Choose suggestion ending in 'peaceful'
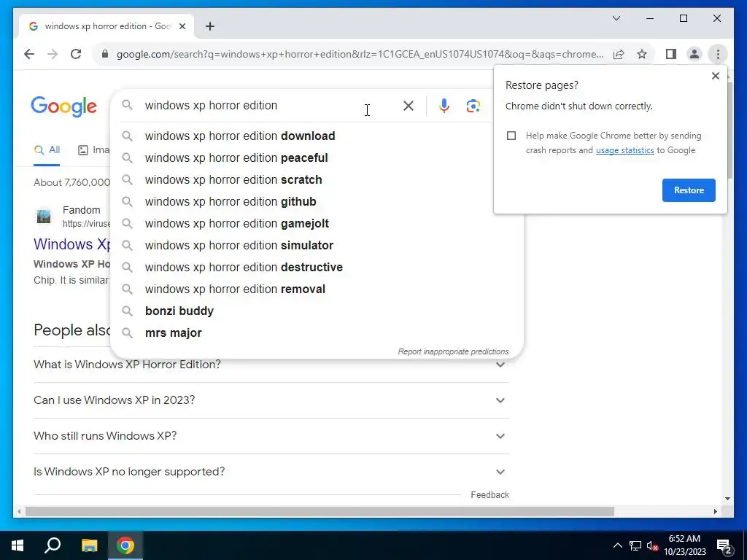The height and width of the screenshot is (560, 747). tap(317, 157)
